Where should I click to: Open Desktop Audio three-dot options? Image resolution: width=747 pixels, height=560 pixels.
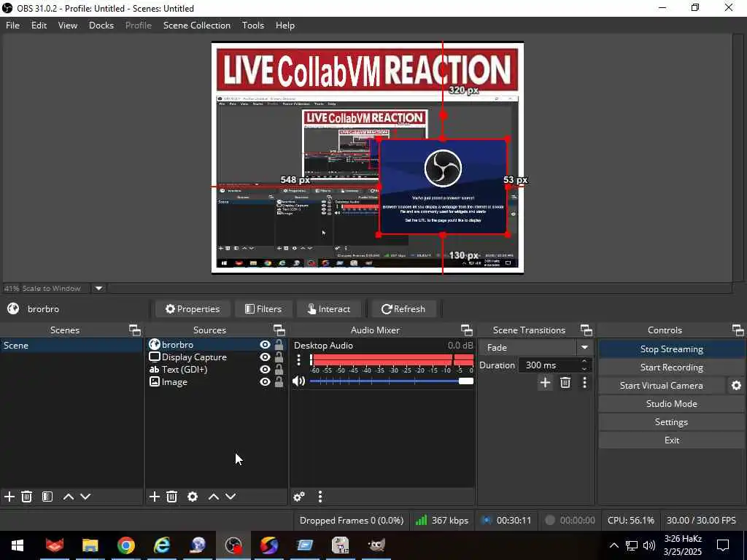pos(298,359)
